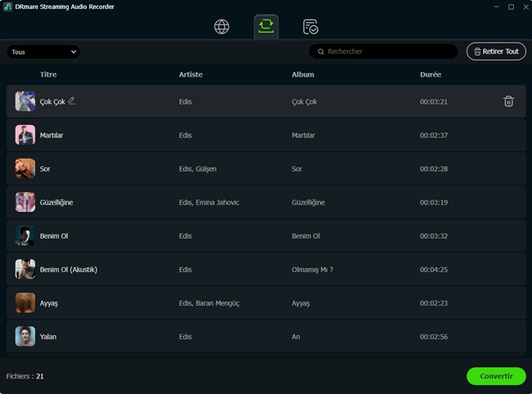Select the Martılar album cover
The width and height of the screenshot is (532, 394).
click(25, 135)
